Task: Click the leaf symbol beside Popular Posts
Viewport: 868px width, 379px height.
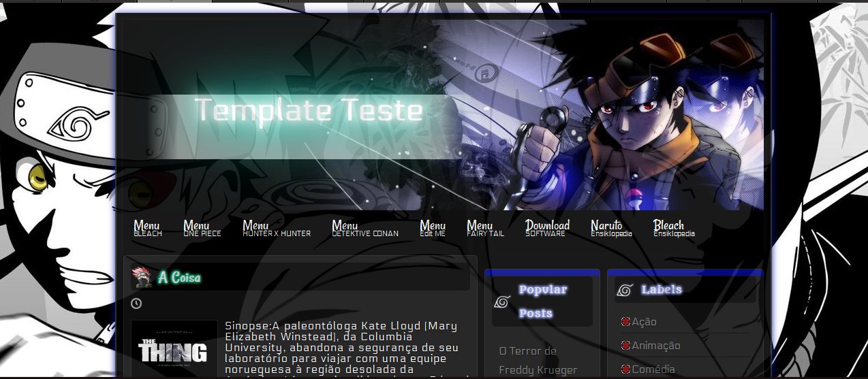Action: point(502,301)
